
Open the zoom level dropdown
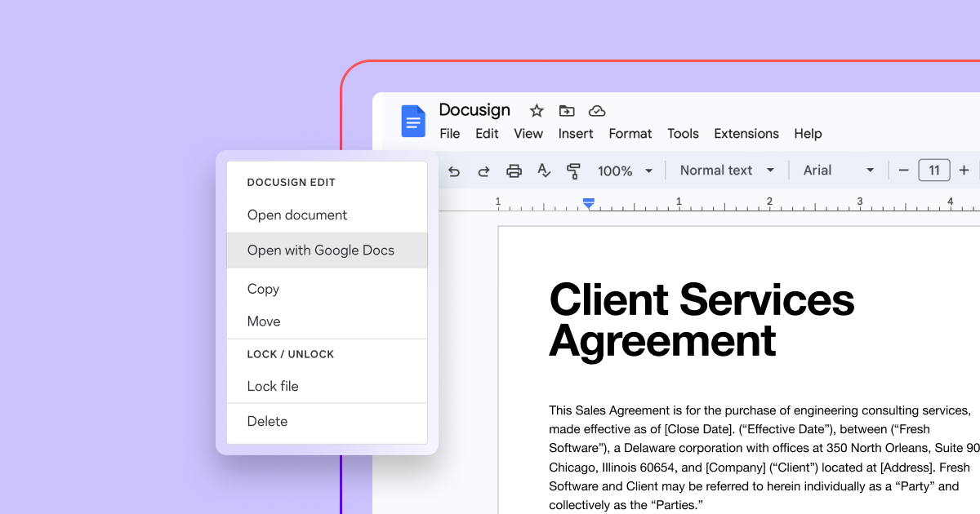pyautogui.click(x=626, y=171)
